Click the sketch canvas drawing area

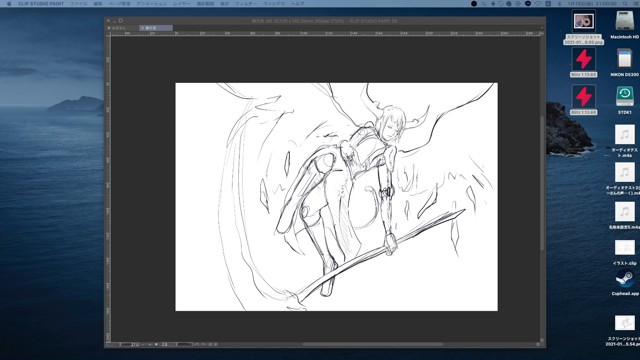click(336, 197)
